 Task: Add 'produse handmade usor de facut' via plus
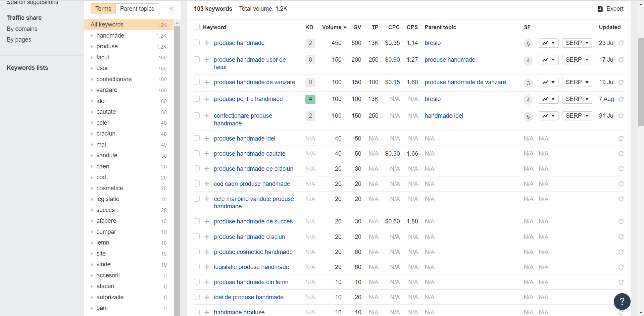point(207,60)
